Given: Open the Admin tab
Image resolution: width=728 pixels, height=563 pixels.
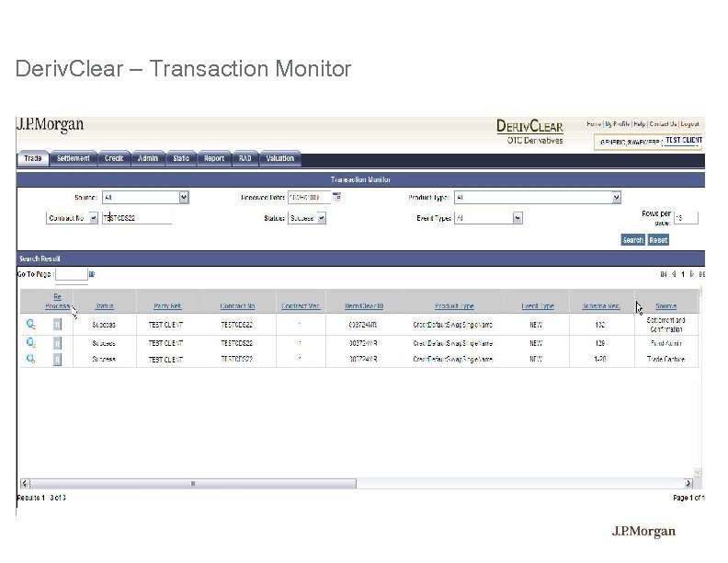Looking at the screenshot, I should tap(148, 158).
